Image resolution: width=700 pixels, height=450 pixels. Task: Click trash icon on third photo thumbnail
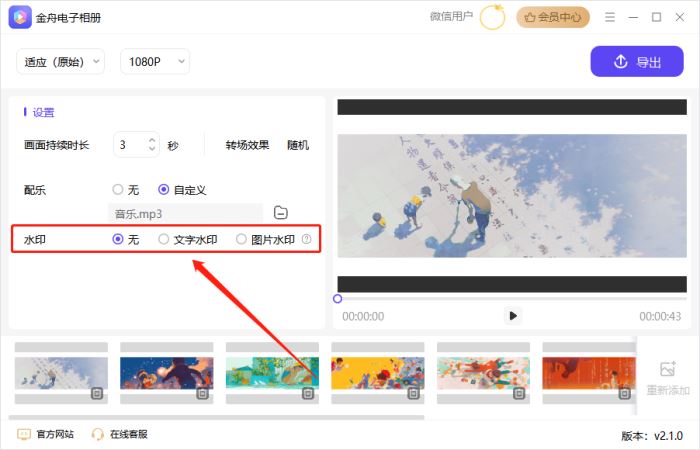click(308, 394)
